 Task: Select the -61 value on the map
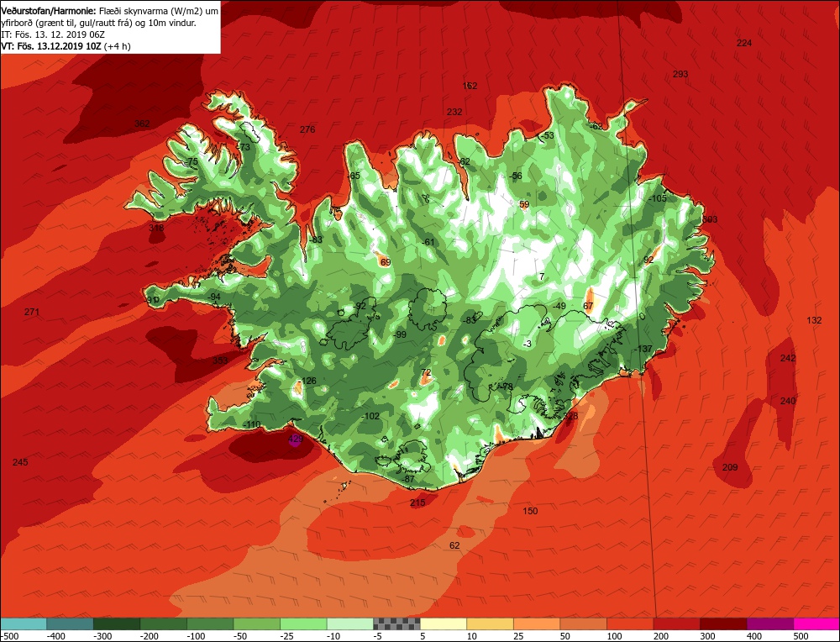coord(428,243)
